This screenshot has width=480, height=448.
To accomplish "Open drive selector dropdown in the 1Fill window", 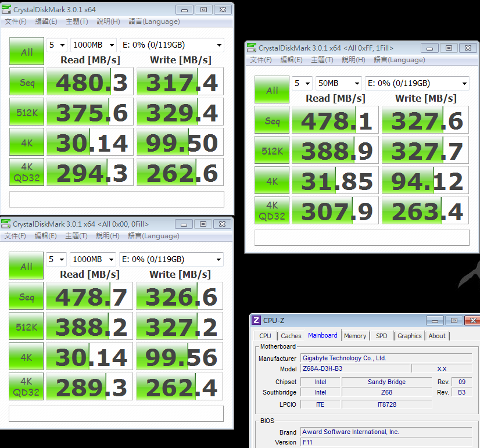I will (417, 83).
